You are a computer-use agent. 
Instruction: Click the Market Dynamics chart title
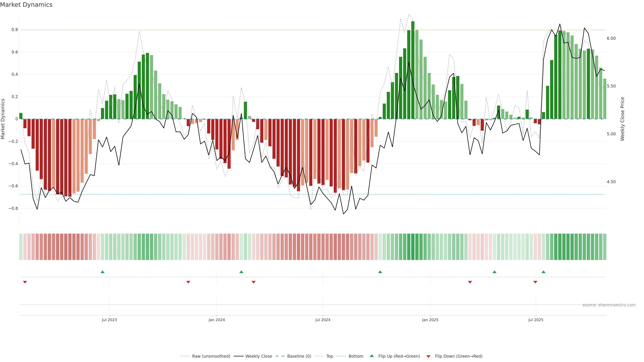tap(26, 5)
